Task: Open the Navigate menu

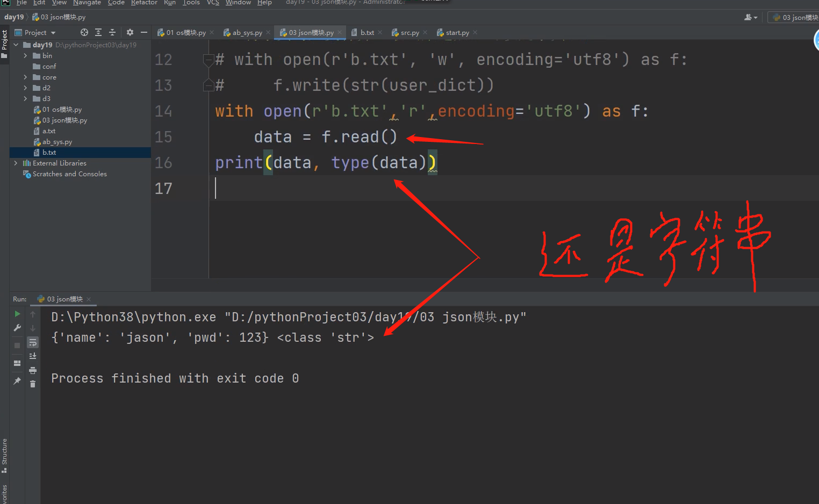Action: [x=87, y=3]
